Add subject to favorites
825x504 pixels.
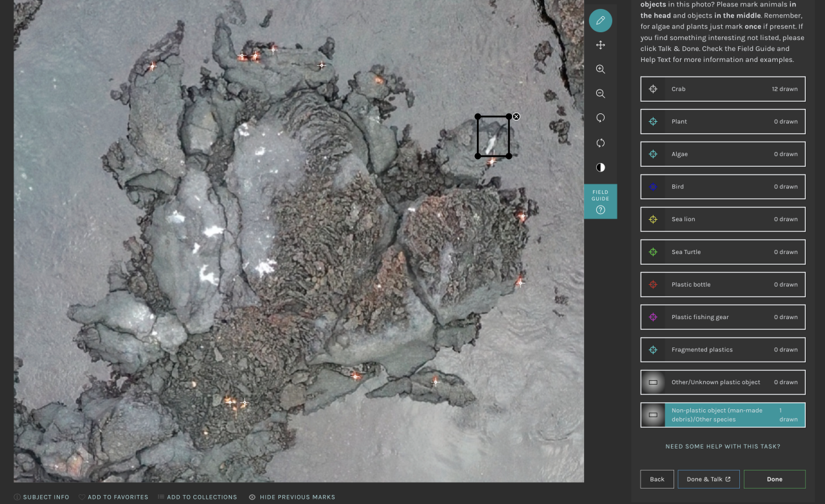click(113, 497)
